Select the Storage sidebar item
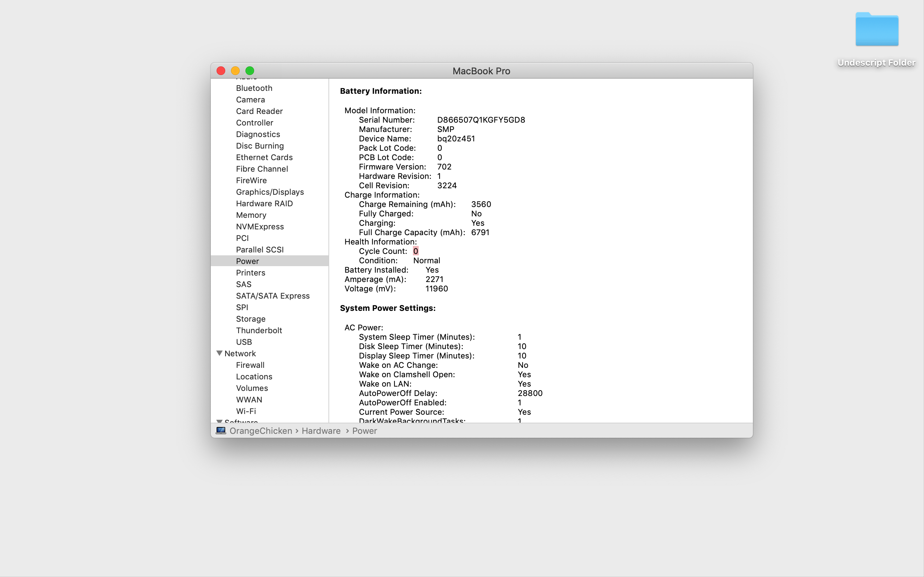 point(250,319)
